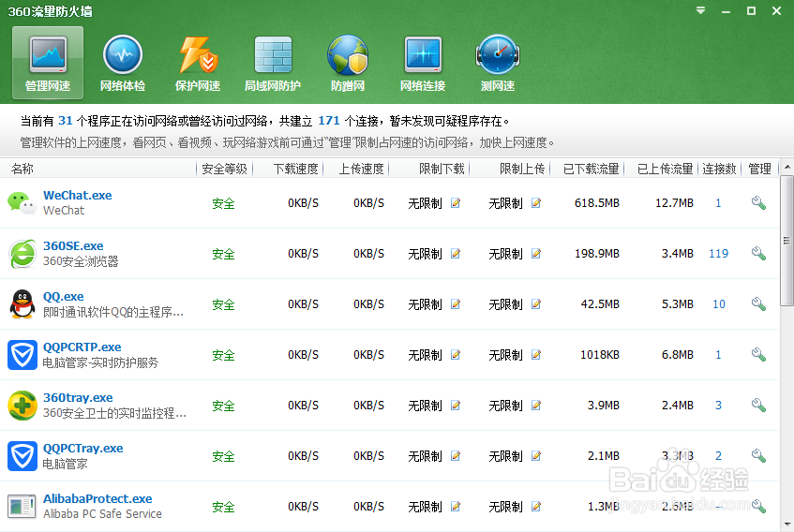The image size is (794, 532).
Task: Sort by 已下载流量 column header
Action: click(x=591, y=169)
